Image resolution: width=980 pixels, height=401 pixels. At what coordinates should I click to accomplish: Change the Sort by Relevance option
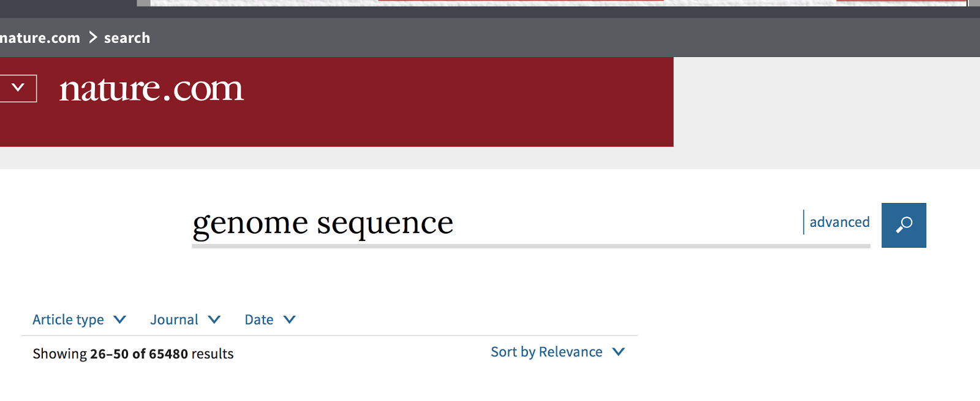coord(556,352)
